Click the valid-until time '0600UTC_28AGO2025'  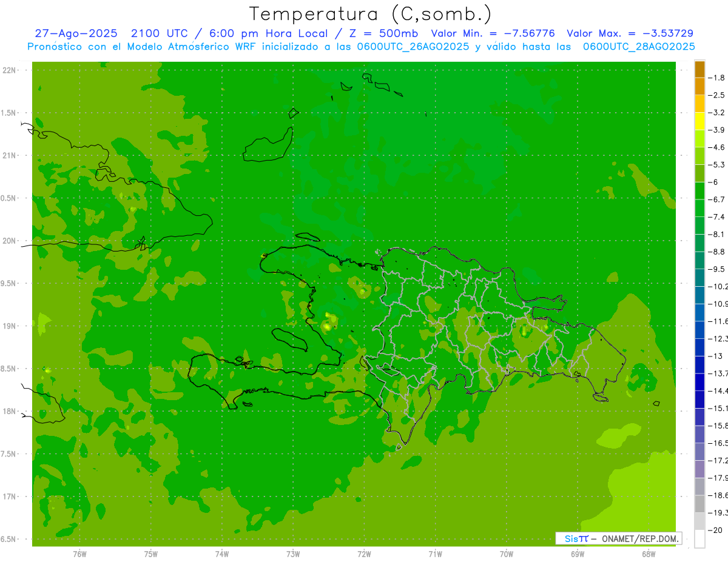(x=639, y=47)
